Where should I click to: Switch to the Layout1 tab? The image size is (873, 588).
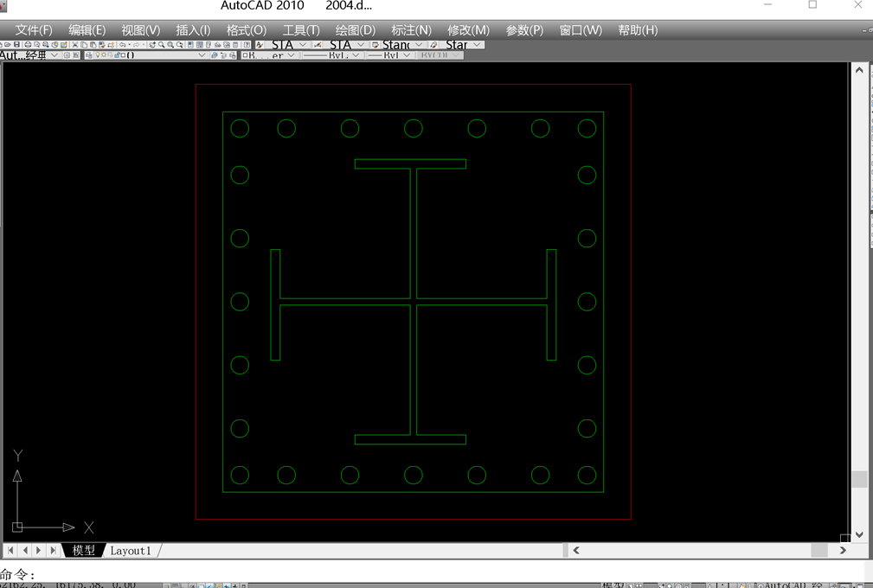pos(131,550)
